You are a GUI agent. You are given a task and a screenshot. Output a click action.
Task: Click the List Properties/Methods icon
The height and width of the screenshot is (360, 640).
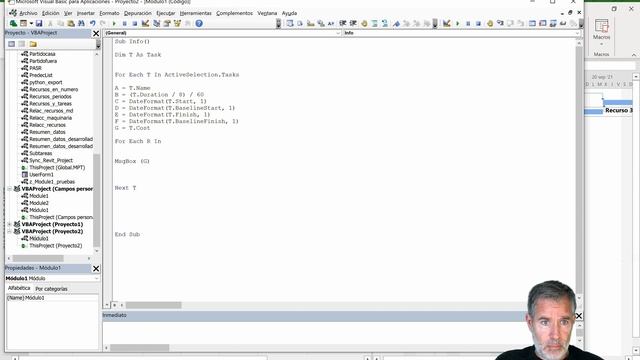coord(289,23)
